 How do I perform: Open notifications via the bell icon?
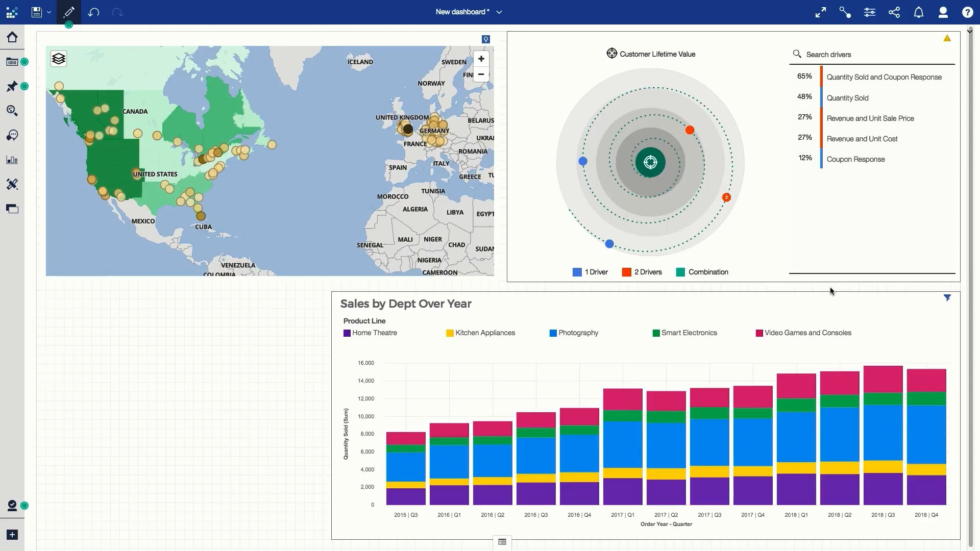tap(918, 12)
